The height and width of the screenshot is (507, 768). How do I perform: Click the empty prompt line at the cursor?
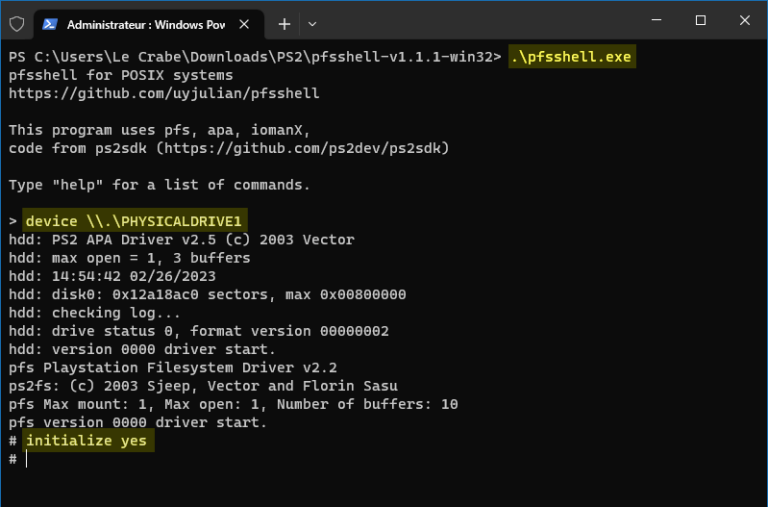coord(28,459)
